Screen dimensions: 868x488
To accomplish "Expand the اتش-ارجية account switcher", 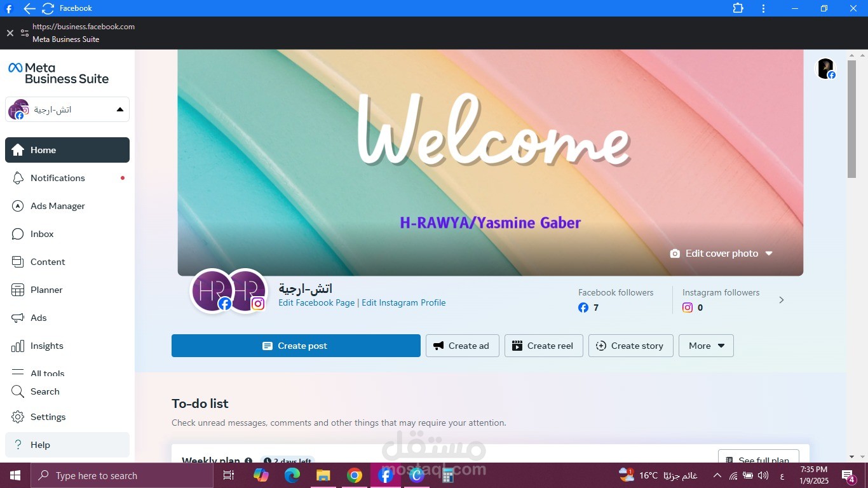I will point(67,109).
